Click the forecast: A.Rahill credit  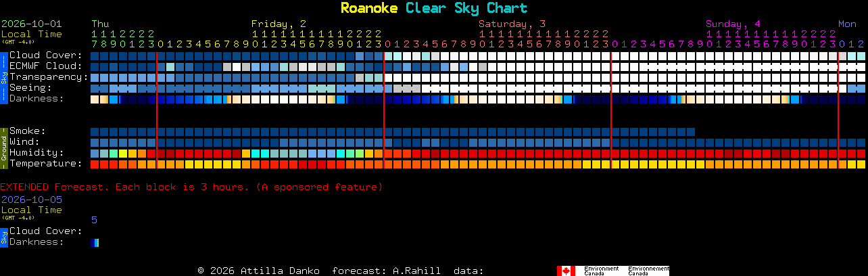pos(386,271)
